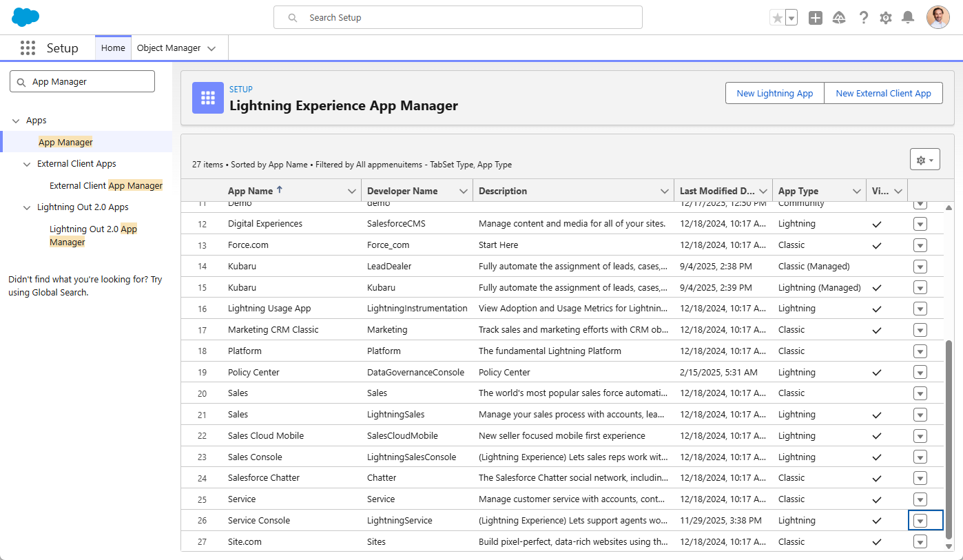Open the user profile avatar
The width and height of the screenshot is (963, 560).
(938, 18)
